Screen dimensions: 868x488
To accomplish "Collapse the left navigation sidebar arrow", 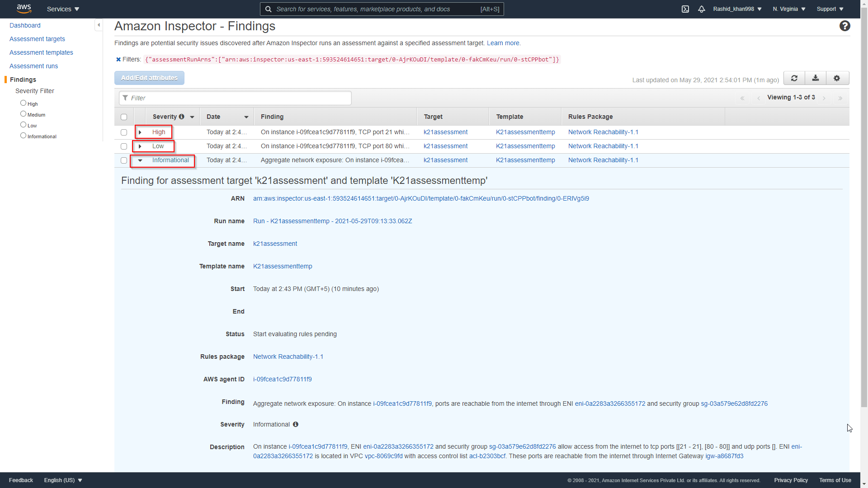I will click(99, 25).
